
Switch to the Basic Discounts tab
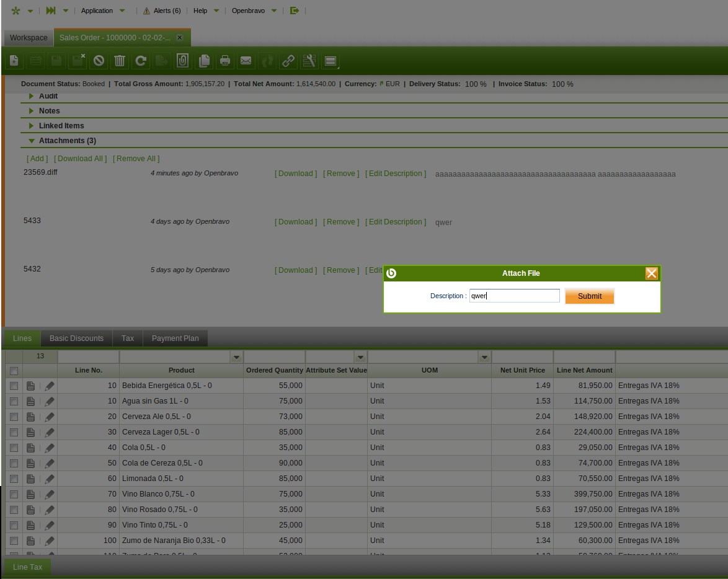tap(76, 338)
